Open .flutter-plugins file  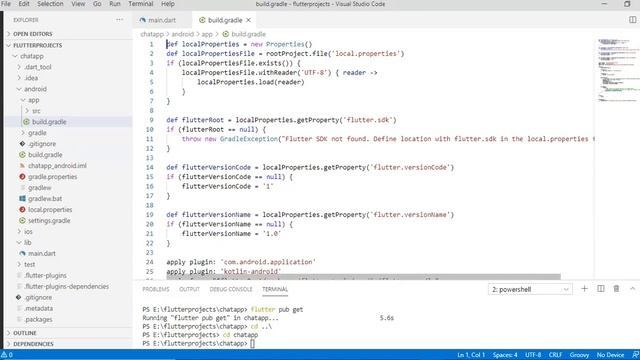pos(45,276)
